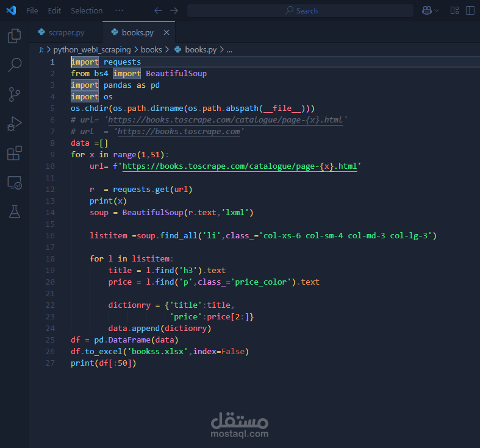Open the File menu

click(32, 11)
